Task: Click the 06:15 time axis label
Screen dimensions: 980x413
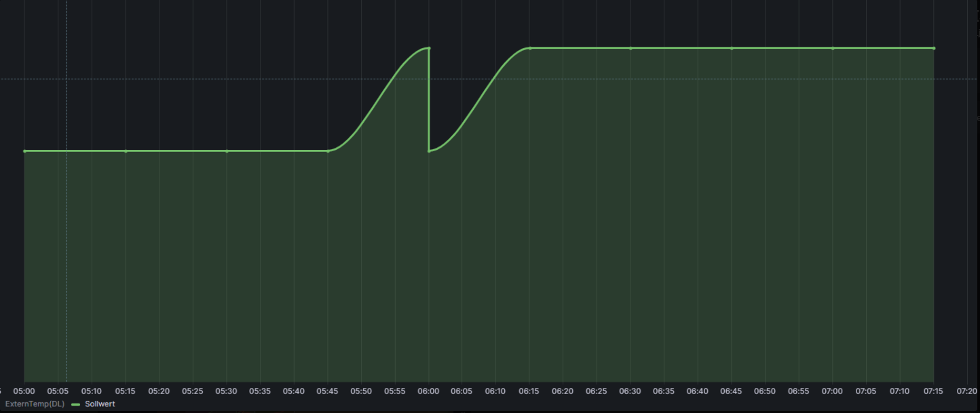Action: tap(530, 391)
